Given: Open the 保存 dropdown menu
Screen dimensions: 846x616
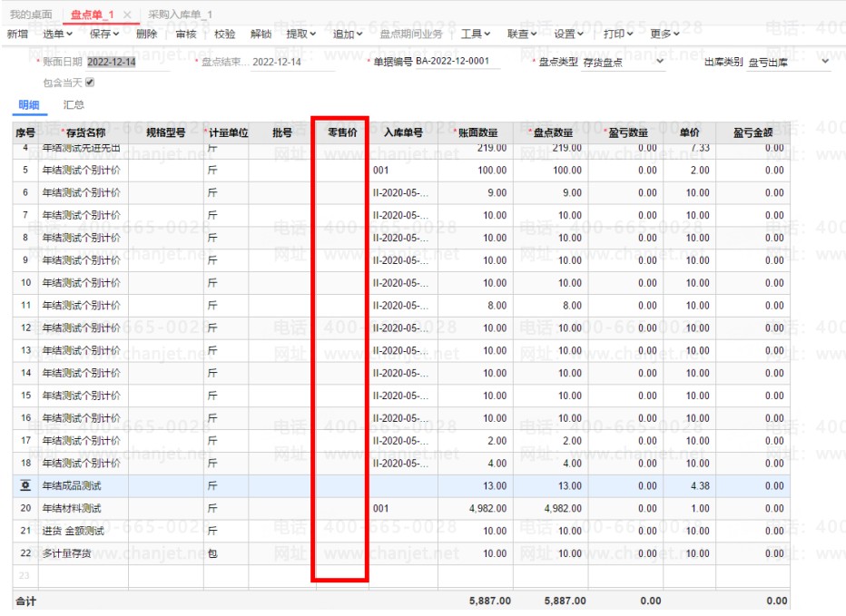Looking at the screenshot, I should tap(104, 34).
